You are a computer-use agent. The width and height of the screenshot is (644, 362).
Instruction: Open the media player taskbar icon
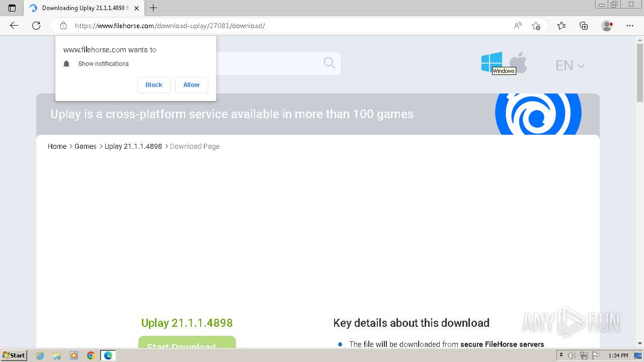coord(74,355)
